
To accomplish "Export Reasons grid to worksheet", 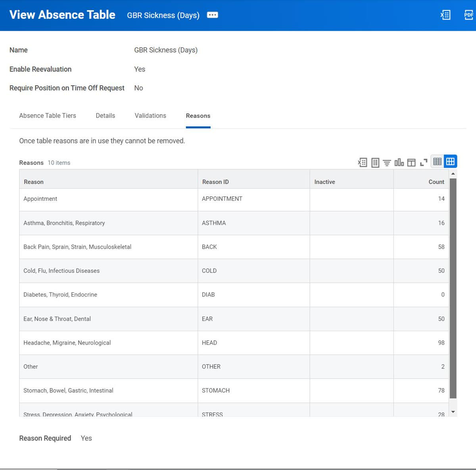I will pyautogui.click(x=375, y=162).
